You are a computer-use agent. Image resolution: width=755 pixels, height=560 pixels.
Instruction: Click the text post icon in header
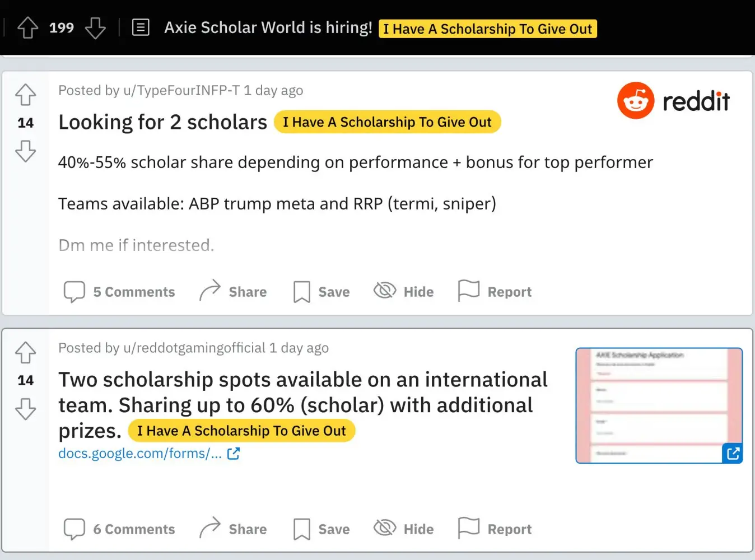point(141,27)
